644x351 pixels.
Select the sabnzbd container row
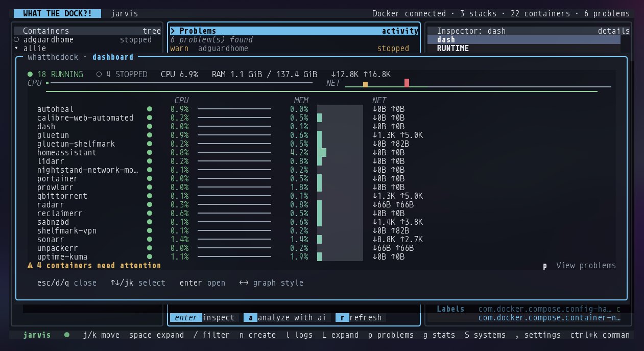[x=322, y=222]
